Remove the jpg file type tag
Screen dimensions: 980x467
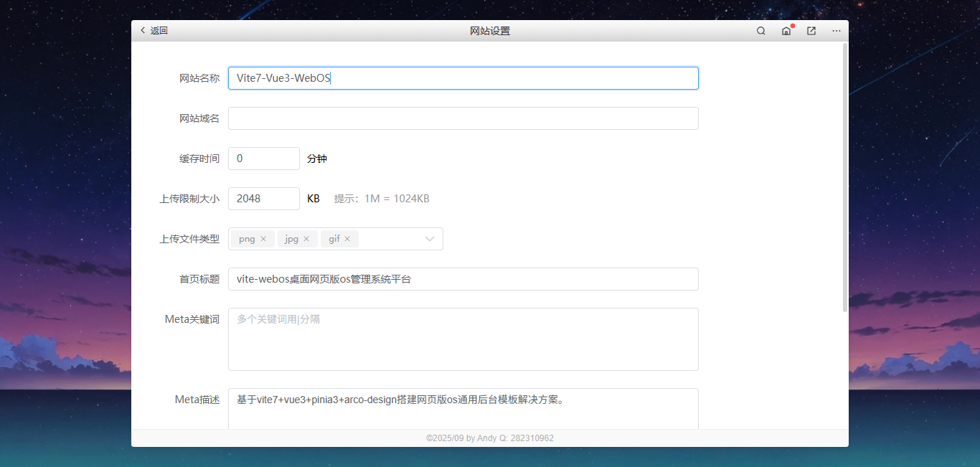coord(306,239)
